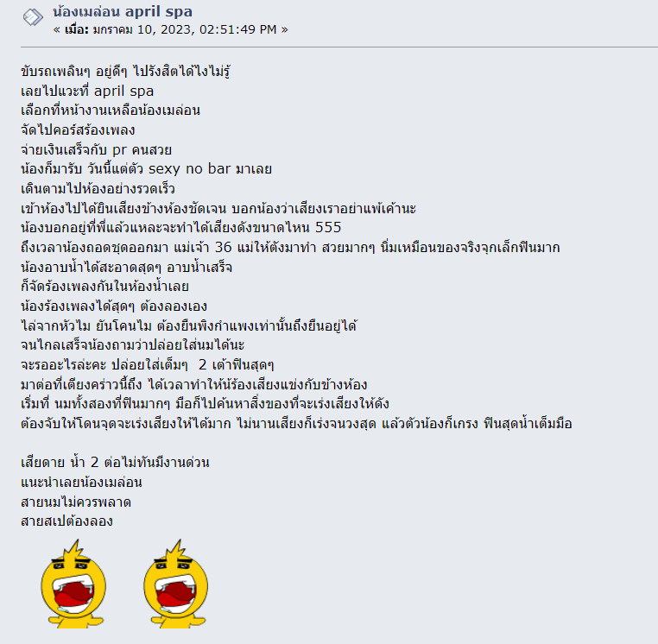This screenshot has width=658, height=644.
Task: Click the line starting 'แนะนำเลย'
Action: [81, 482]
